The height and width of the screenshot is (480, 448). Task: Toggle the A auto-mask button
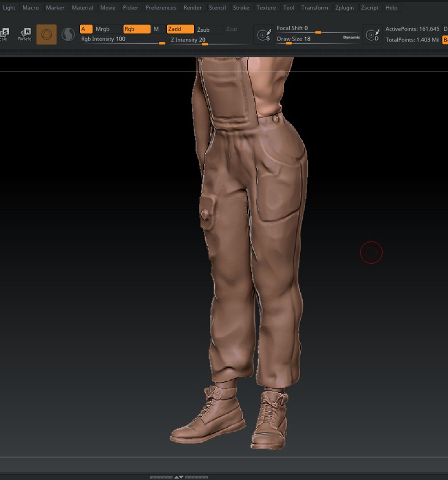(x=86, y=29)
